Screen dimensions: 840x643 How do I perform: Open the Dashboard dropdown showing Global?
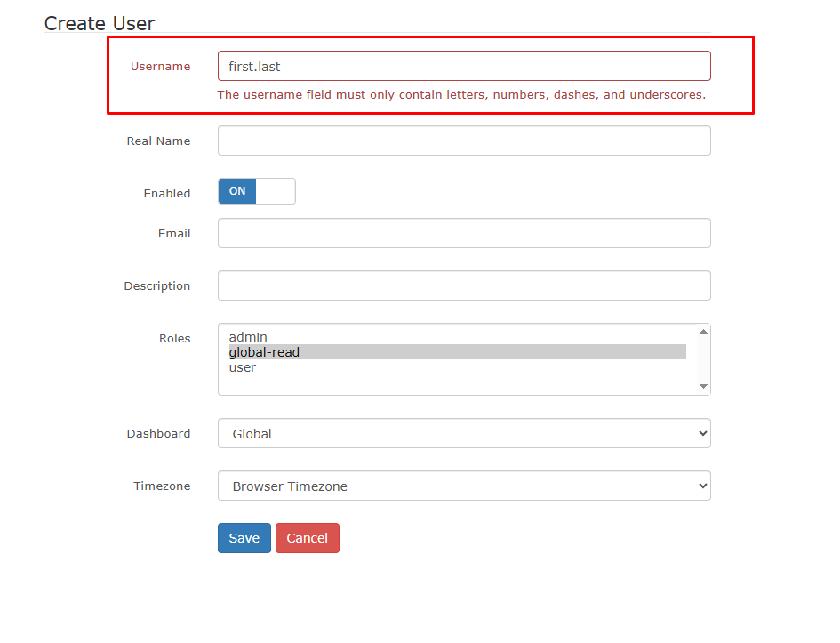tap(463, 434)
